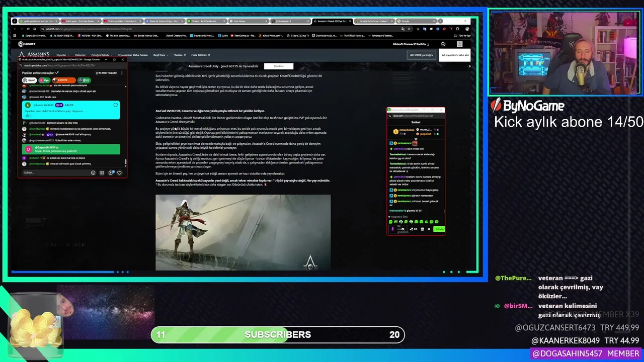Viewport: 644px width, 362px height.
Task: Click the dogasahin5457 member message
Action: [x=71, y=149]
